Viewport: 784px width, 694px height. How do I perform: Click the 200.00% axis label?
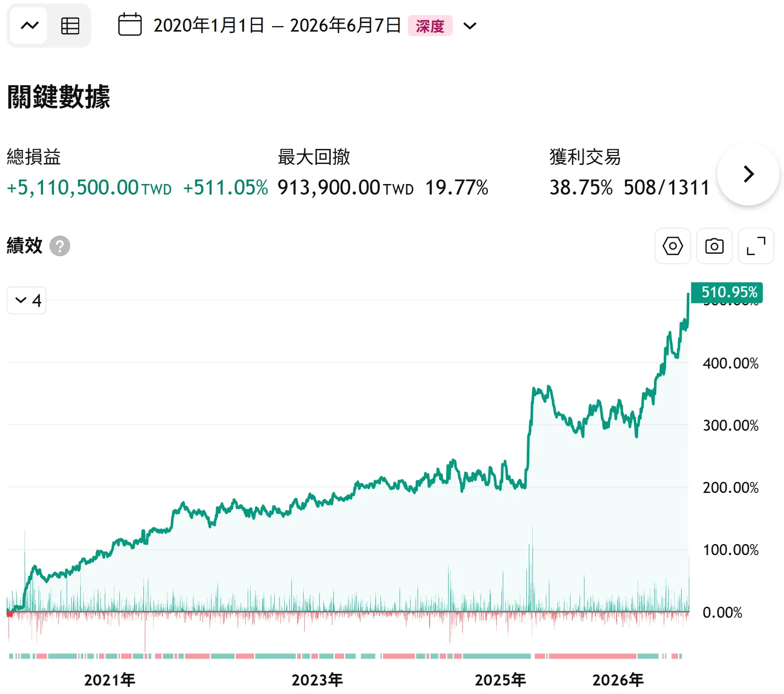(730, 487)
